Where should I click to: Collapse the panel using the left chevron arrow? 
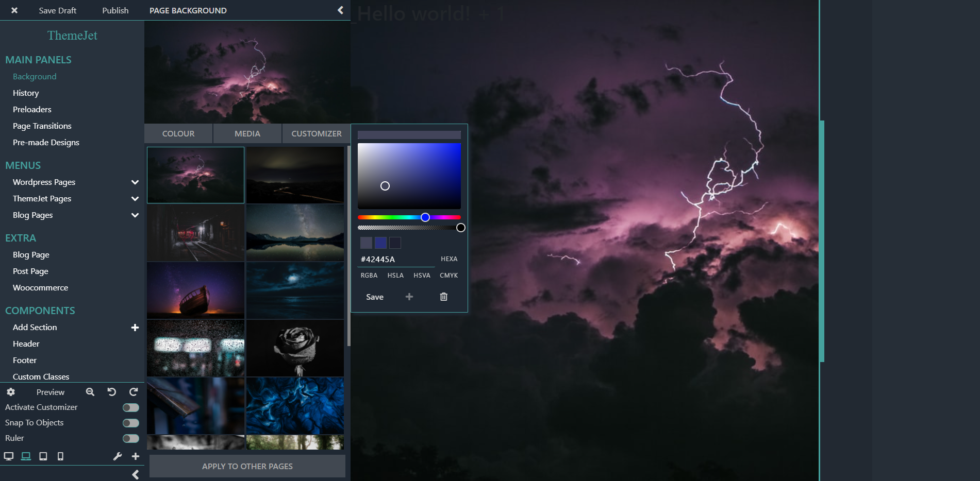340,10
